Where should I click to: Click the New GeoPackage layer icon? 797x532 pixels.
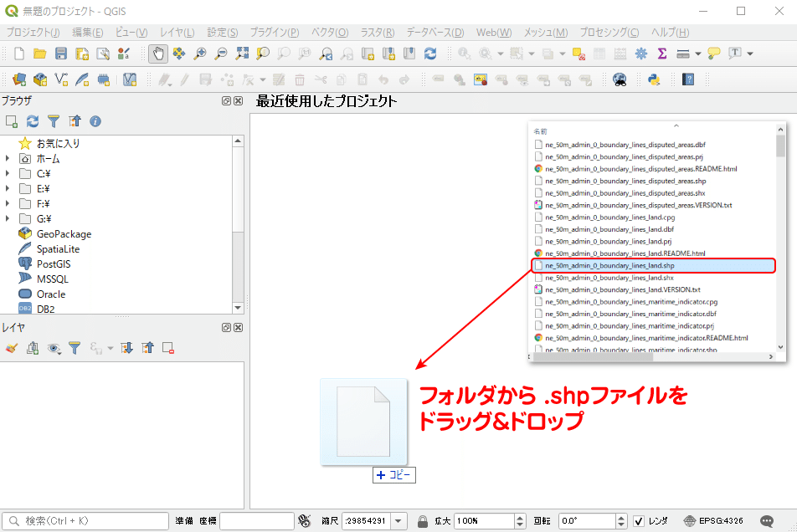40,79
